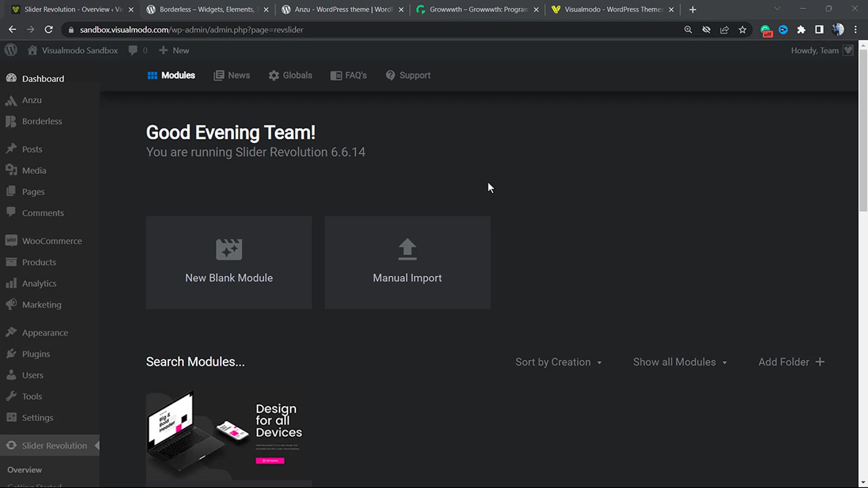868x488 pixels.
Task: Close the Slider Revolution browser tab
Action: (x=131, y=9)
